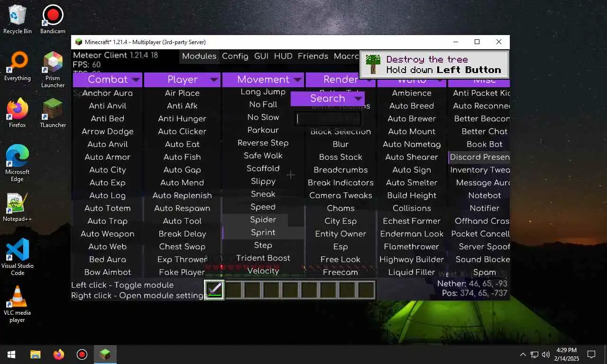Toggle the No Fall module
607x364 pixels.
(263, 105)
